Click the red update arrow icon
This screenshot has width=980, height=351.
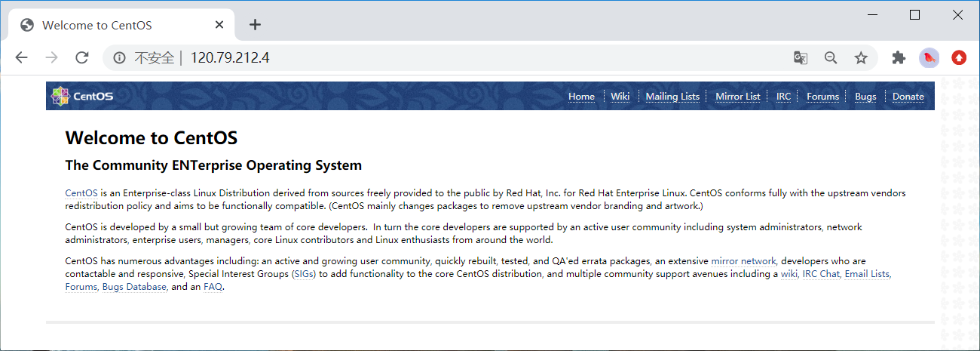click(x=959, y=57)
